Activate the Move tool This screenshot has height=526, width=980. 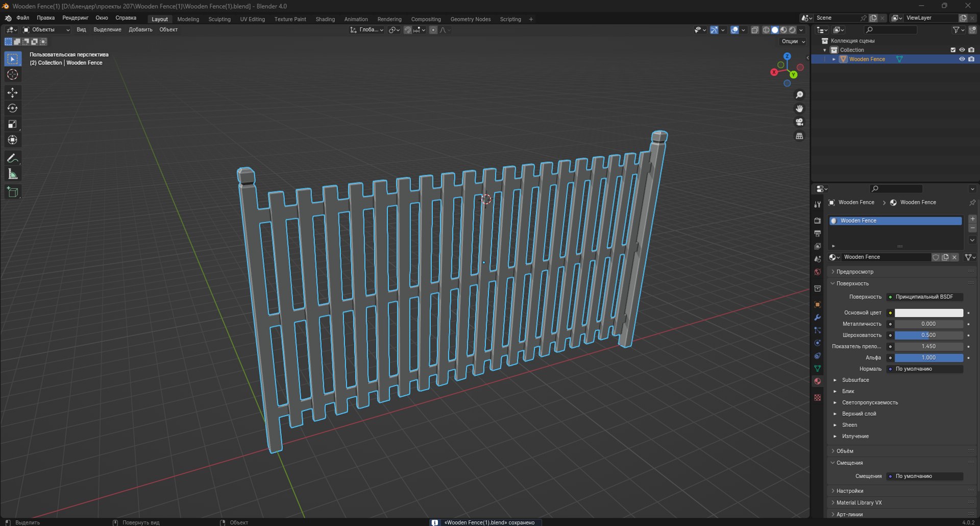point(13,92)
